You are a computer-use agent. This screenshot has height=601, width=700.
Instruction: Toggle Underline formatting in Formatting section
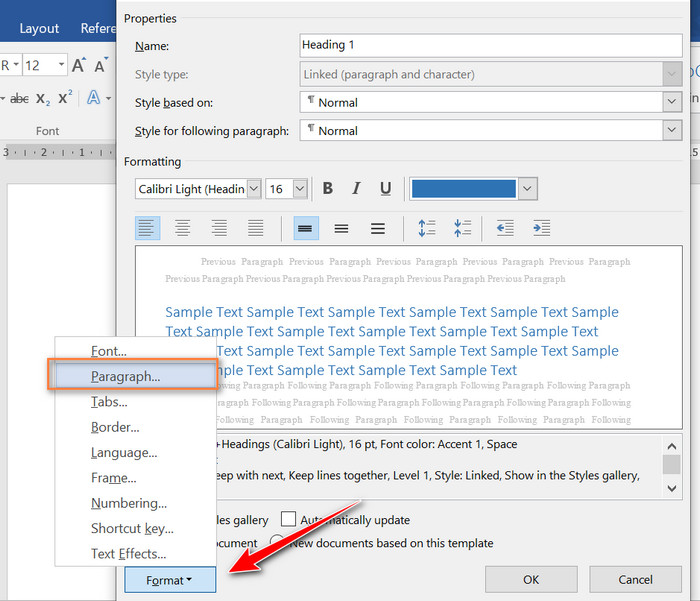[385, 188]
